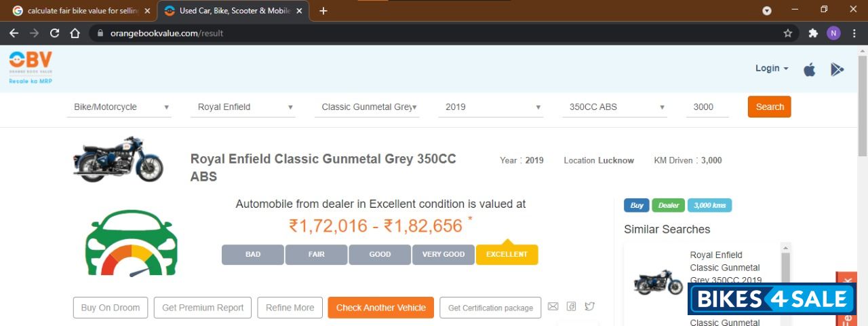Click the 'Similar Searches' heading
Viewport: 868px width, 326px height.
tap(667, 230)
